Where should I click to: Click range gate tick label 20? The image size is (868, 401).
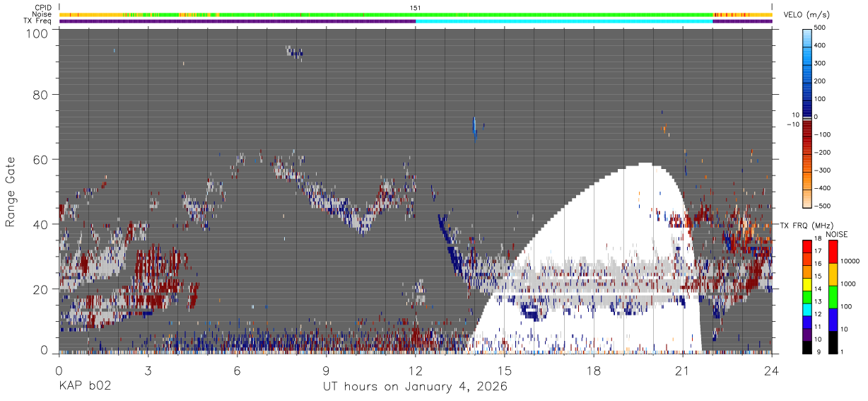42,289
